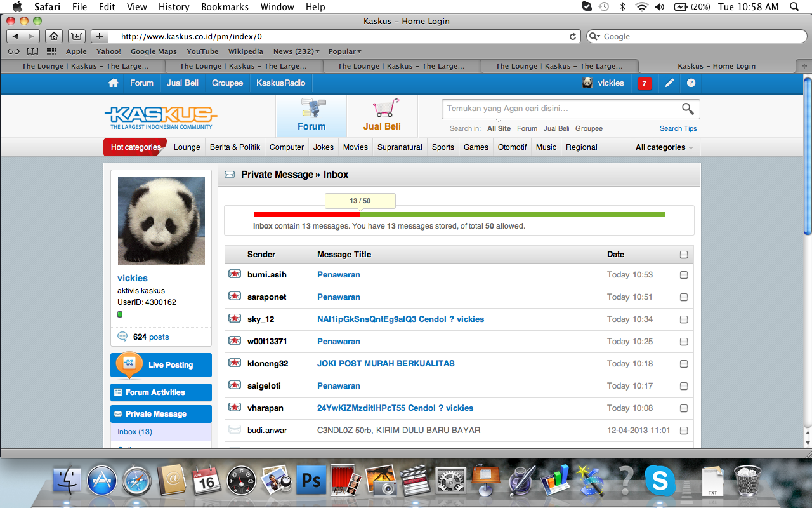Open the Jual Beli shopping cart section

(383, 116)
